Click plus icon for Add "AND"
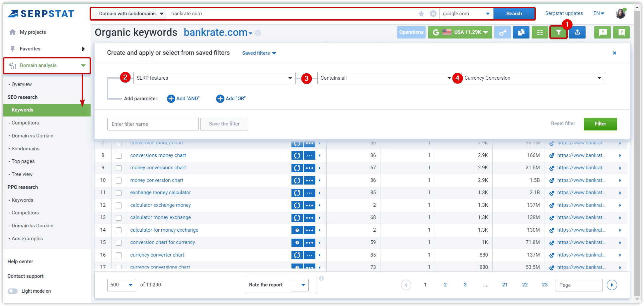644x306 pixels. pyautogui.click(x=171, y=99)
